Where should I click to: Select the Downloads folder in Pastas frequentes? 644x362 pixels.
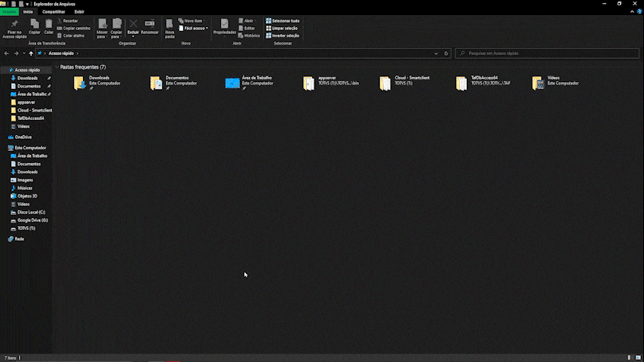coord(97,82)
